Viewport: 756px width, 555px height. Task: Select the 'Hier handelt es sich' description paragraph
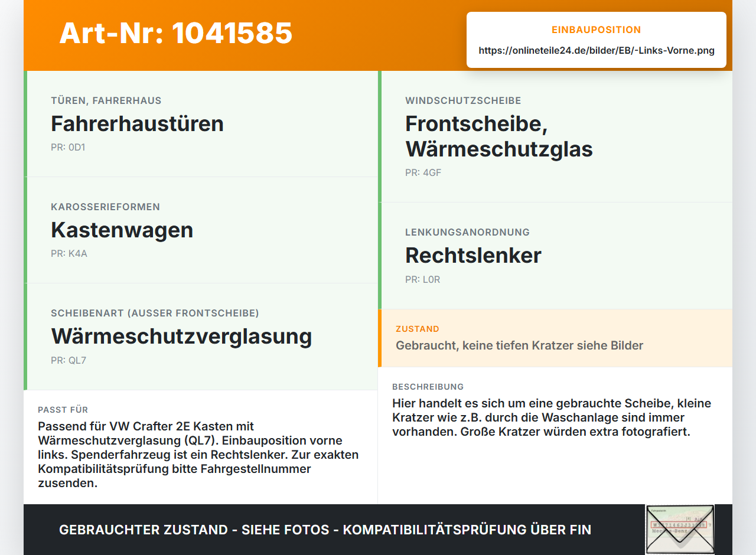[x=552, y=417]
